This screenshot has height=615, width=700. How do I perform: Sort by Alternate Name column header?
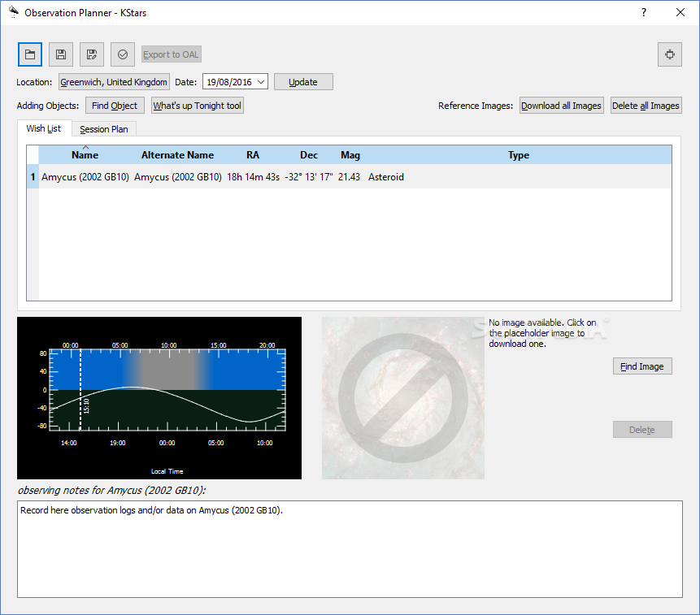pyautogui.click(x=177, y=154)
